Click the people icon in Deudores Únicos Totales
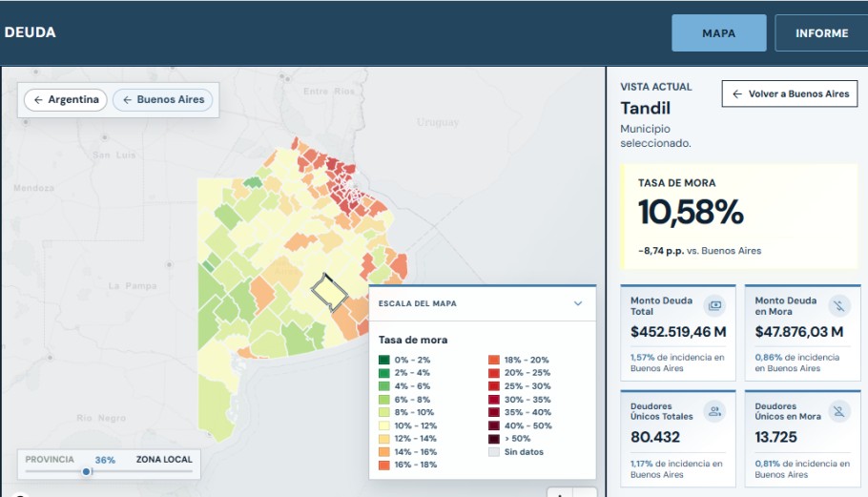The height and width of the screenshot is (497, 868). (x=714, y=411)
